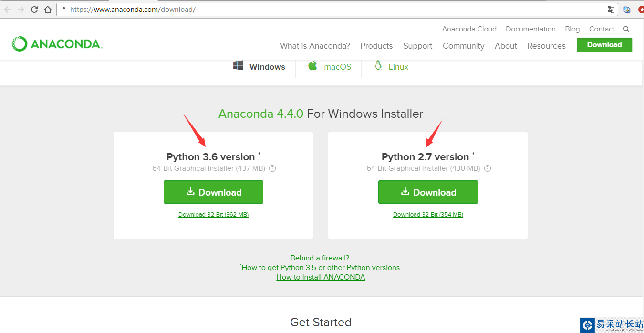Open the 'Behind a firewall?' link

click(320, 258)
